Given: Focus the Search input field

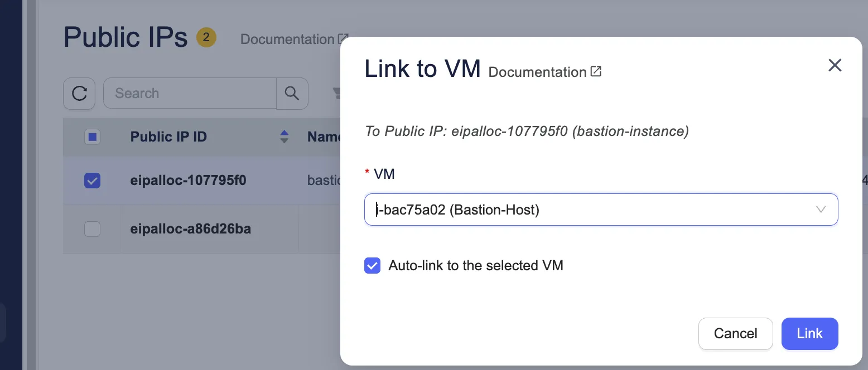Looking at the screenshot, I should (x=190, y=94).
